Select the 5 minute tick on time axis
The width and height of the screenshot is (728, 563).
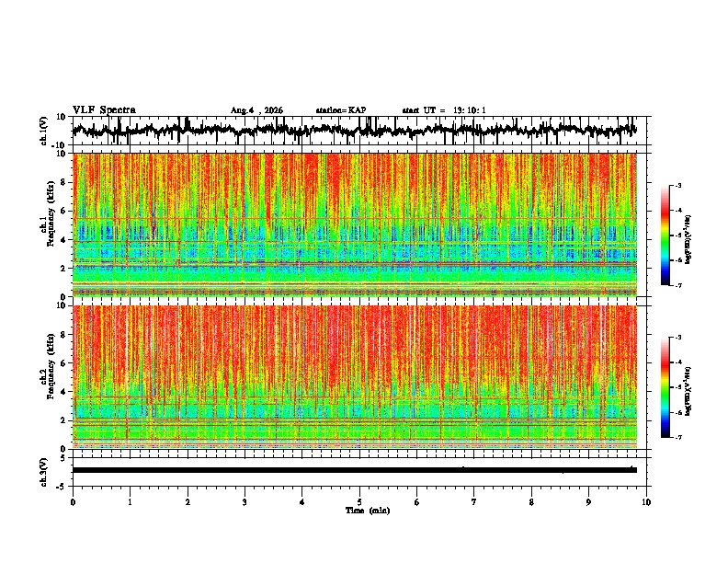tap(359, 502)
